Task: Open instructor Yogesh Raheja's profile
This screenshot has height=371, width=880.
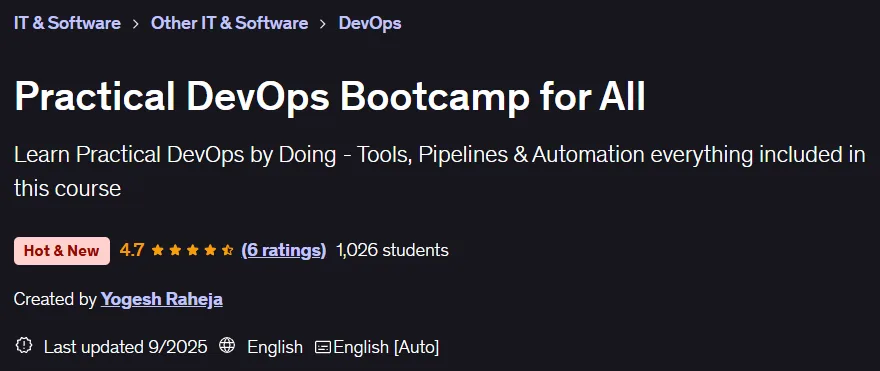Action: tap(162, 299)
